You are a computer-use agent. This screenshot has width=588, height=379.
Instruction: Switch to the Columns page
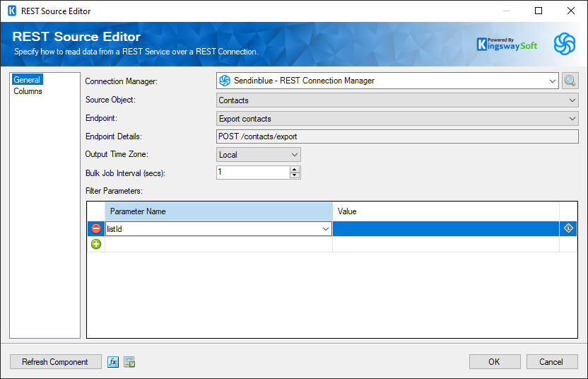click(28, 91)
